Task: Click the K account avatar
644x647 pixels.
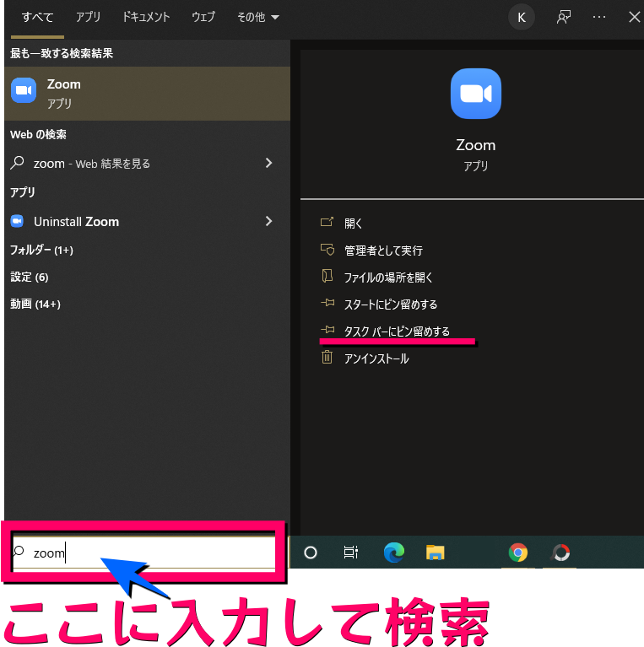Action: pyautogui.click(x=522, y=18)
